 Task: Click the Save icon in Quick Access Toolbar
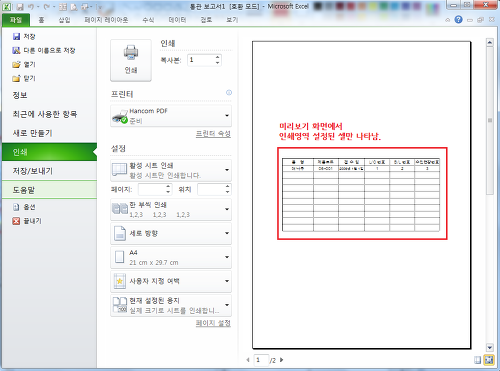coord(20,7)
